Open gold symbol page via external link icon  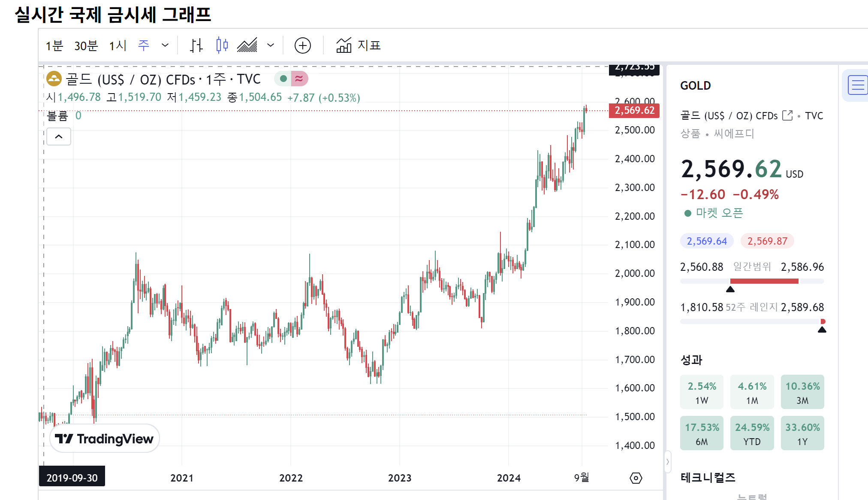pyautogui.click(x=787, y=115)
